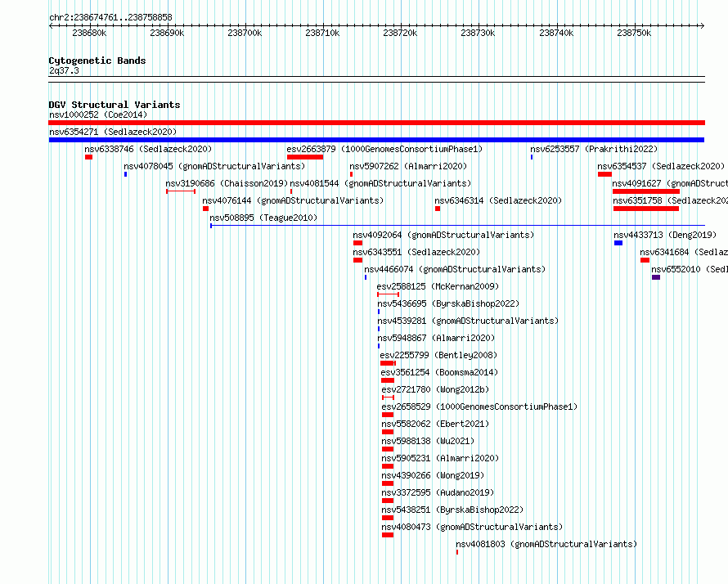Open variant nsv5582062 (Ebert2021)

tap(435, 424)
